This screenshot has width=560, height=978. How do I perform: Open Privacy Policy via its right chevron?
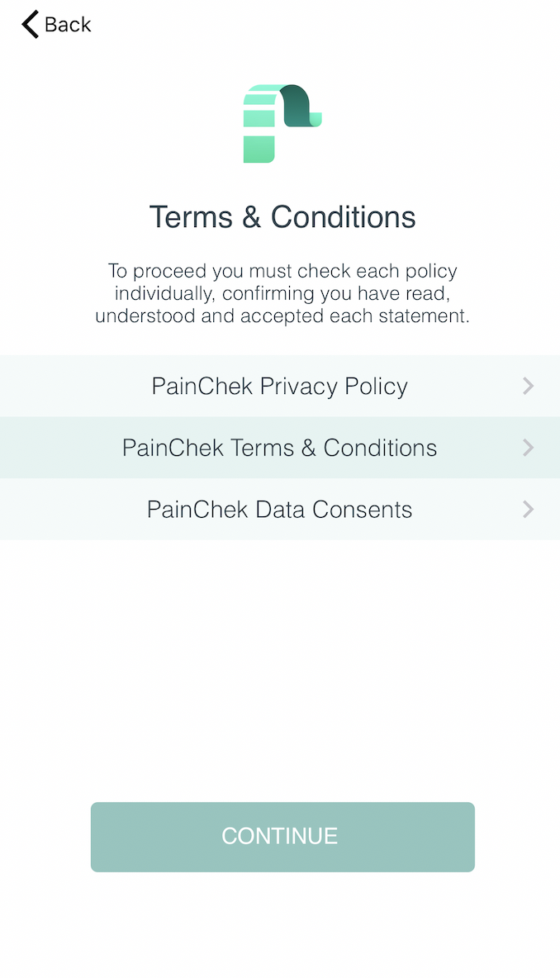tap(528, 386)
